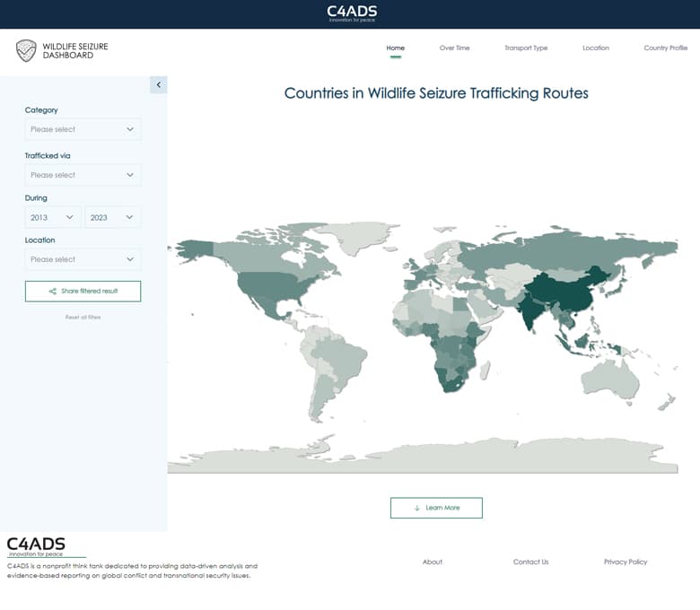
Task: Click Reset all filters link
Action: (83, 318)
